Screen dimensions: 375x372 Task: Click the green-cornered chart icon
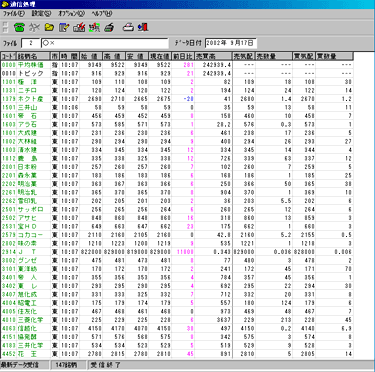click(94, 27)
